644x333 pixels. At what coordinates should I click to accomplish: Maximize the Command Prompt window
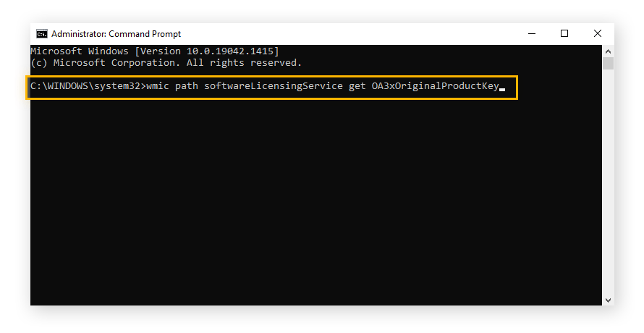(564, 34)
